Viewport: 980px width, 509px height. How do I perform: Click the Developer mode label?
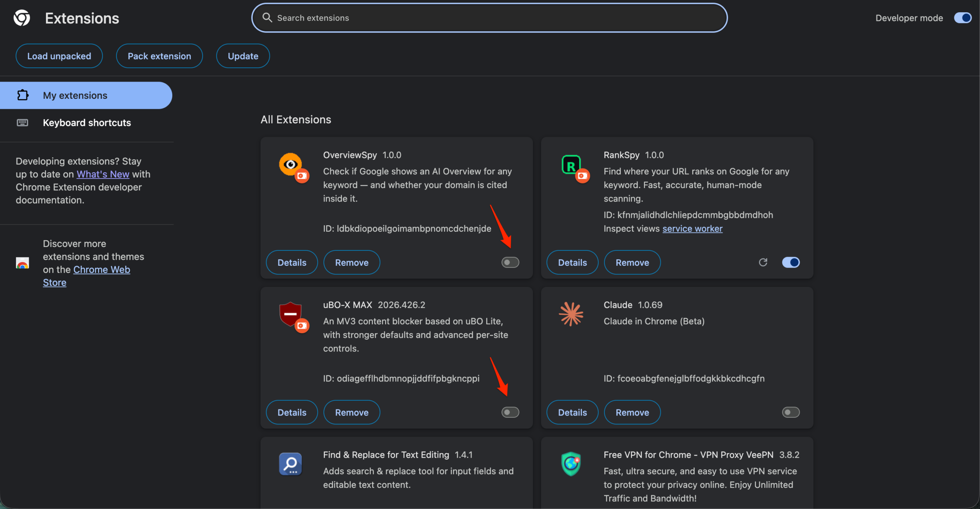909,18
